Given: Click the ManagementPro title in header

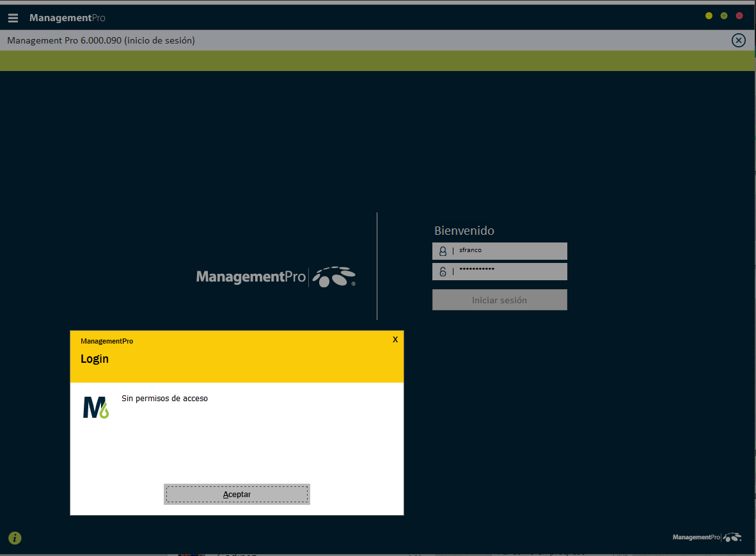Looking at the screenshot, I should (x=67, y=18).
